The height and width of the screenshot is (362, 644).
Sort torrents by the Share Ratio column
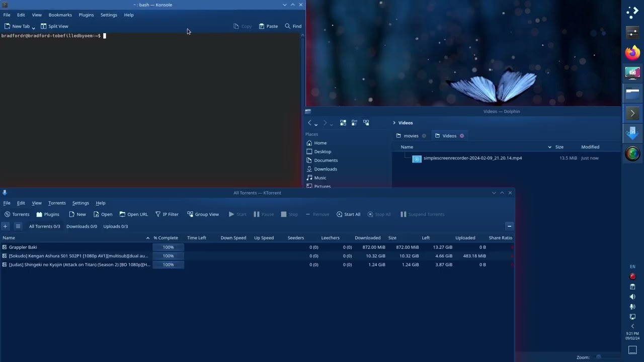(501, 238)
